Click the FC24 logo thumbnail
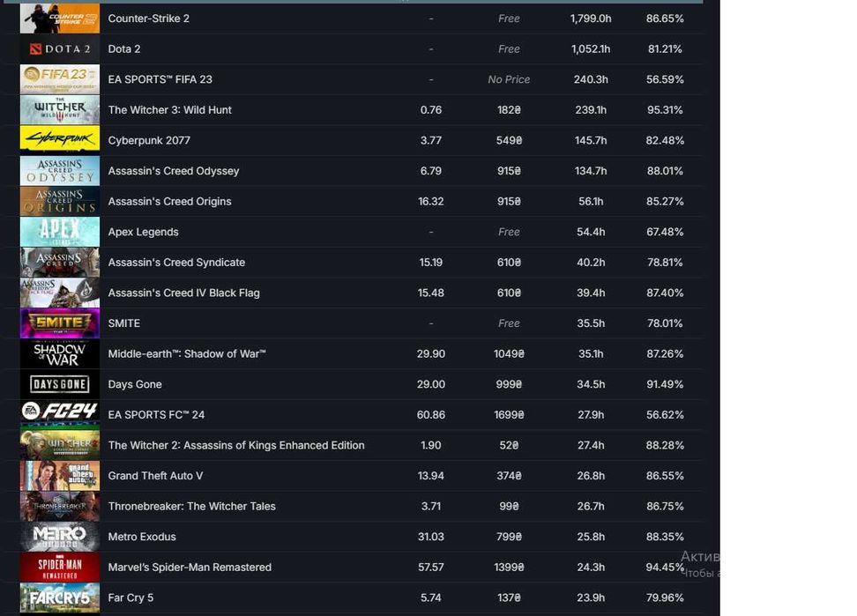The image size is (857, 616). [x=60, y=415]
